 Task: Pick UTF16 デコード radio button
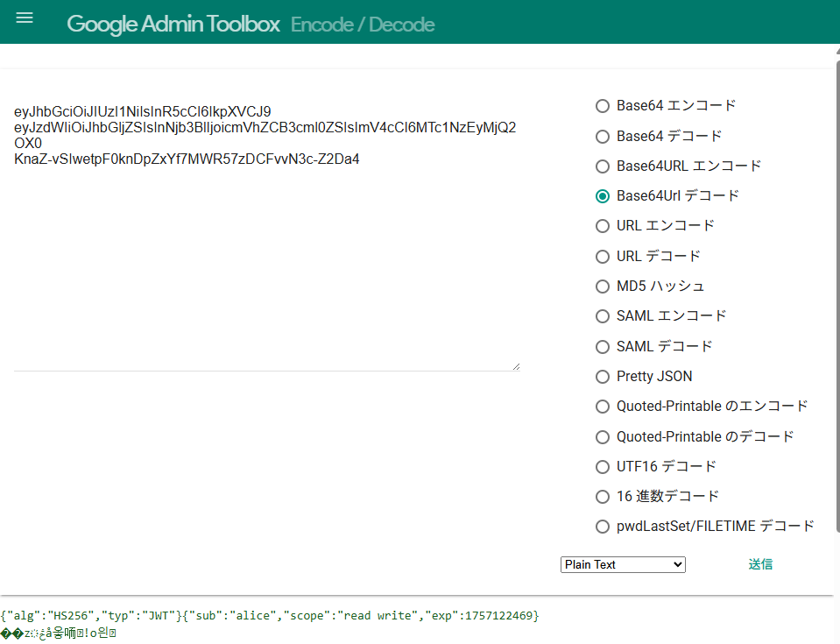point(603,466)
